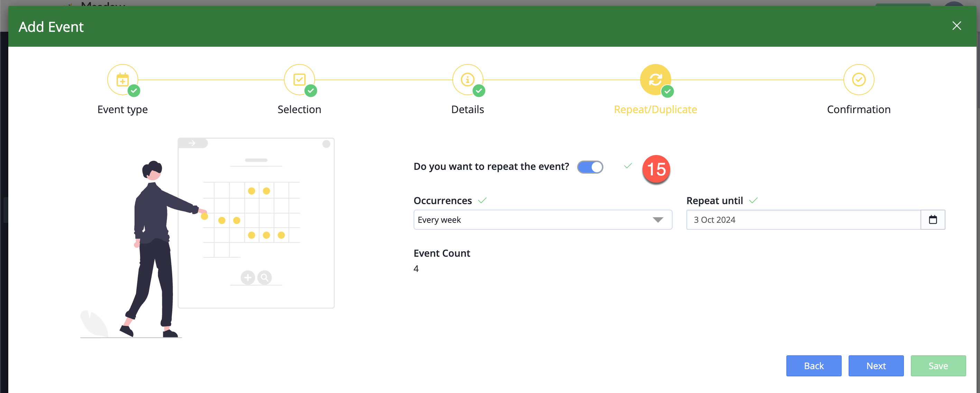
Task: Open the calendar picker for Repeat until
Action: [x=933, y=220]
